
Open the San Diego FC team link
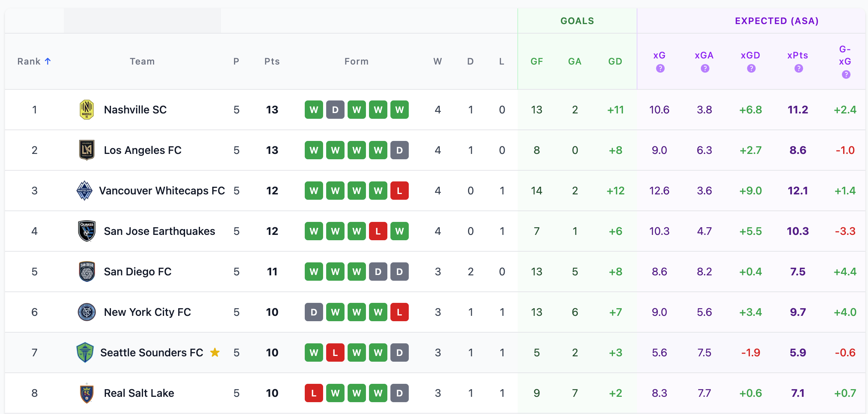pos(138,272)
